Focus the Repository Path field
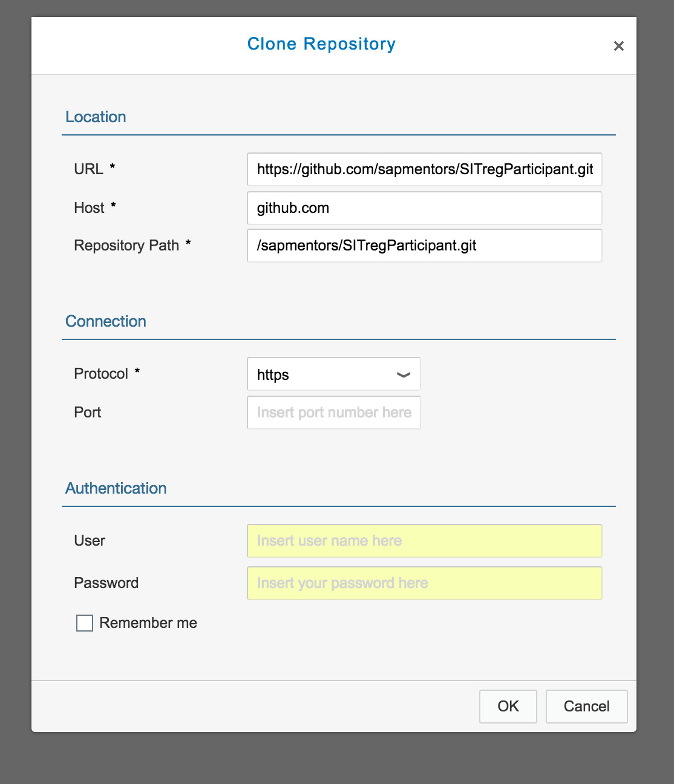 [x=424, y=246]
